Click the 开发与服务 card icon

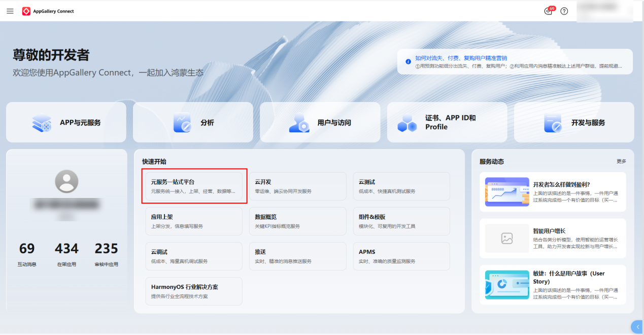click(553, 122)
